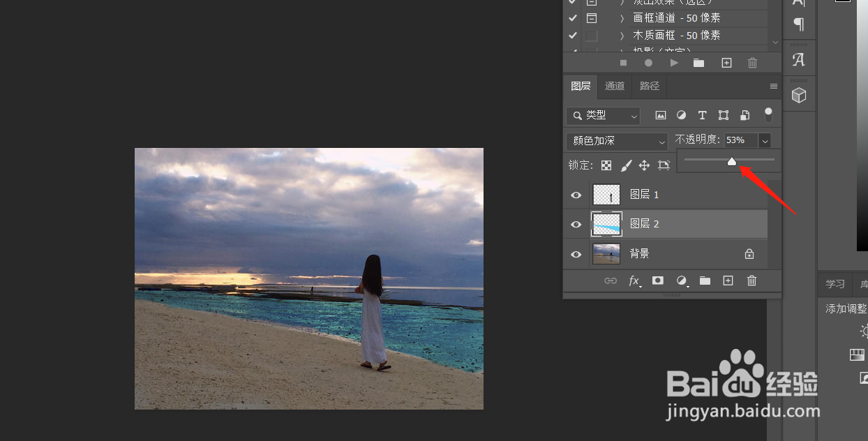Create a new layer
Viewport: 868px width, 441px height.
coord(728,281)
